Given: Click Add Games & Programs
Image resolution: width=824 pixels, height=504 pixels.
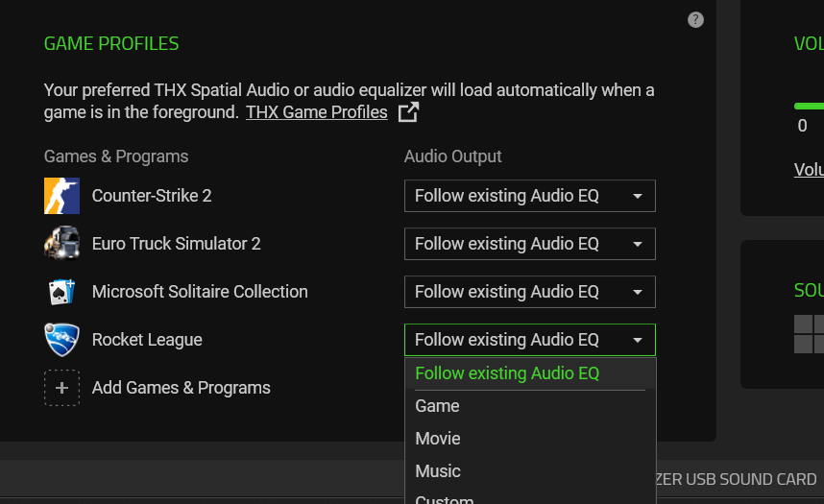Looking at the screenshot, I should 181,388.
